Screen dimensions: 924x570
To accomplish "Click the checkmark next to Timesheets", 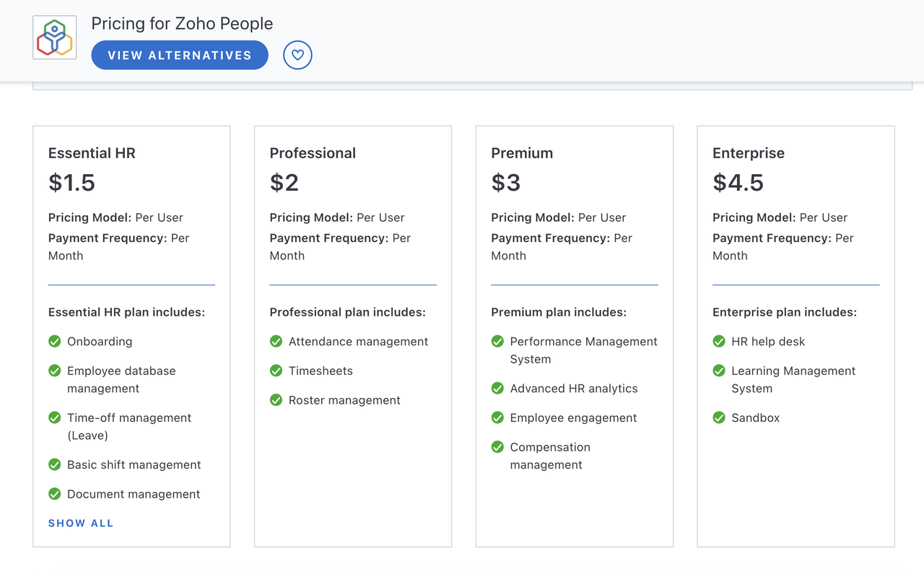I will coord(276,371).
